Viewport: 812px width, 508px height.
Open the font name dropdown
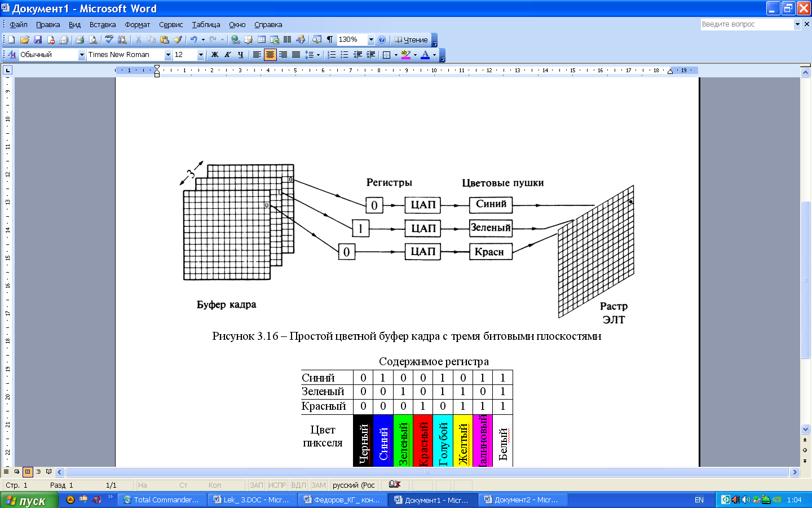[x=168, y=55]
